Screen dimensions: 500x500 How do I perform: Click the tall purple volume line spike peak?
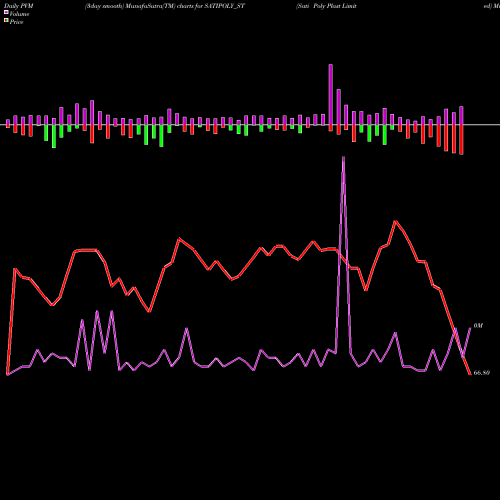click(x=343, y=157)
